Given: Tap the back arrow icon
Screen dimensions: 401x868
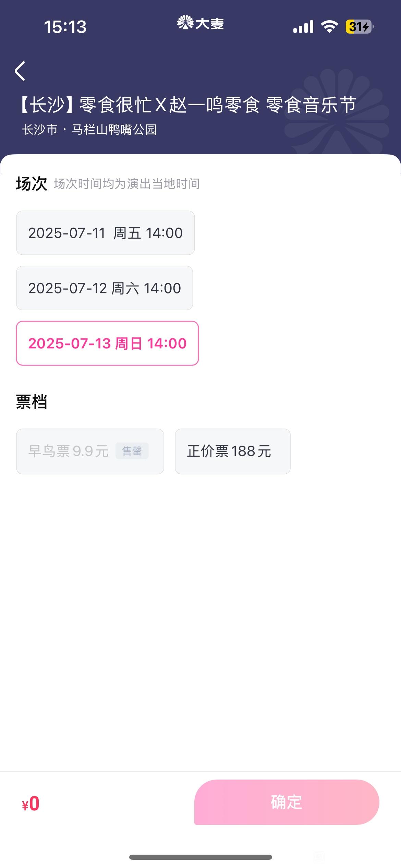Looking at the screenshot, I should [20, 71].
